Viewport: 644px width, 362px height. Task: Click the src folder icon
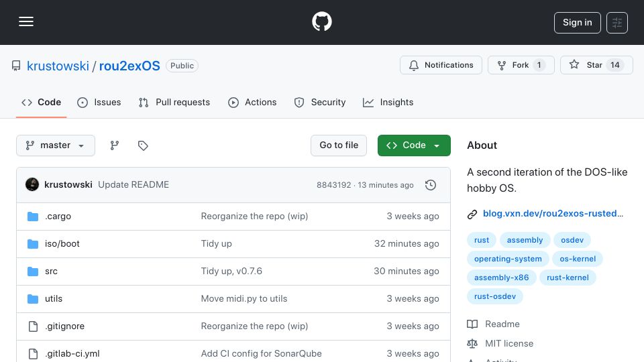click(33, 271)
